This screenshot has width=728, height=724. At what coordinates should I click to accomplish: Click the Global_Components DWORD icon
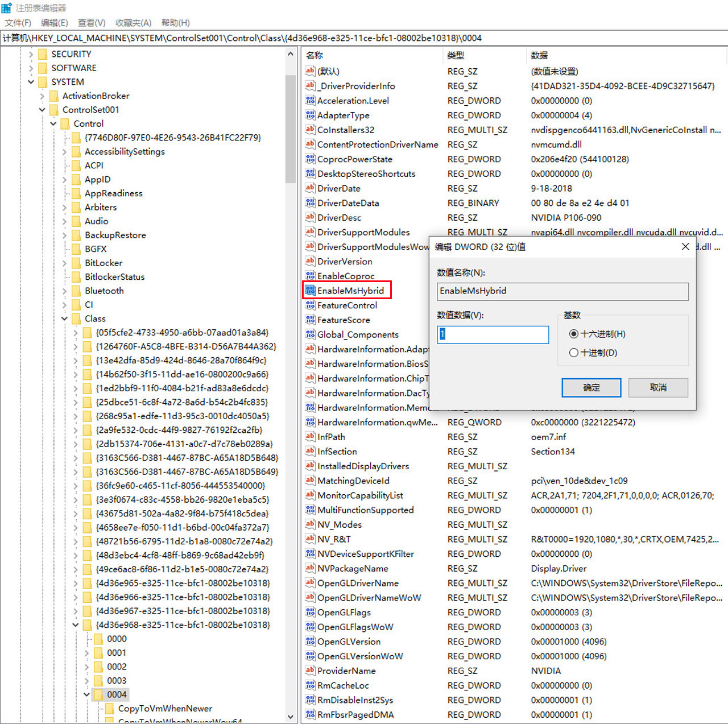(x=310, y=334)
